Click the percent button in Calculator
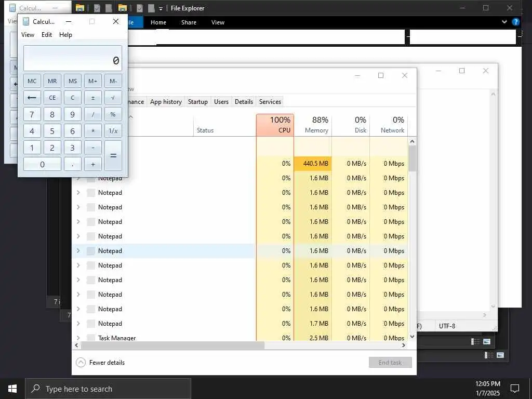This screenshot has height=399, width=532. point(113,114)
